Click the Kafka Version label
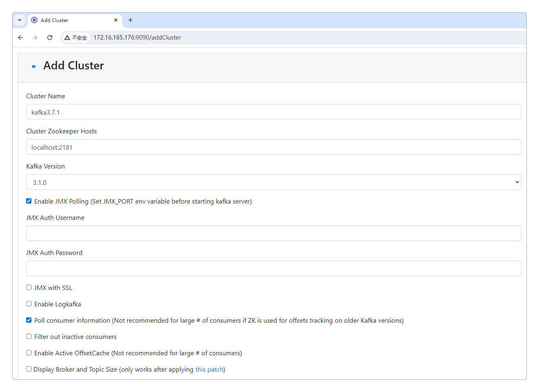The width and height of the screenshot is (539, 392). [46, 166]
